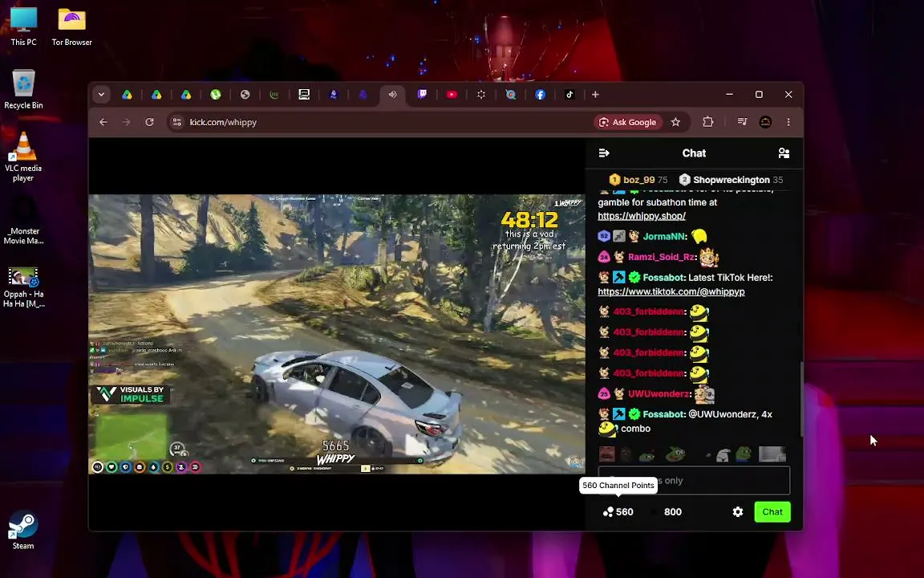Open the browser extensions puzzle icon
The image size is (924, 578).
pos(708,122)
